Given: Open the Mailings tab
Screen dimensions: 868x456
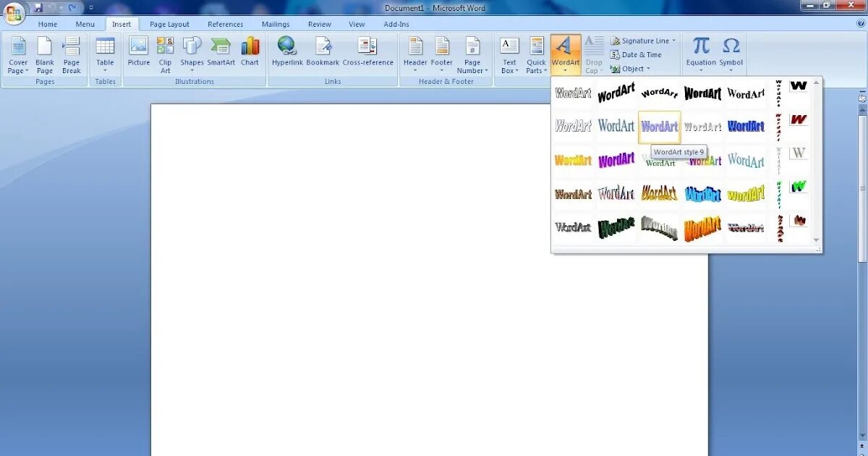Looking at the screenshot, I should click(276, 24).
